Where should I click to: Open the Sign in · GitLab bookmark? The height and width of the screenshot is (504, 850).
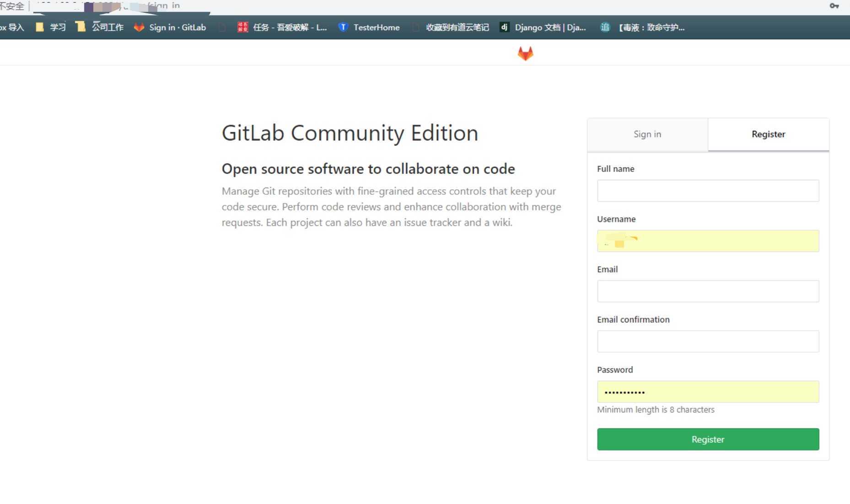click(170, 27)
